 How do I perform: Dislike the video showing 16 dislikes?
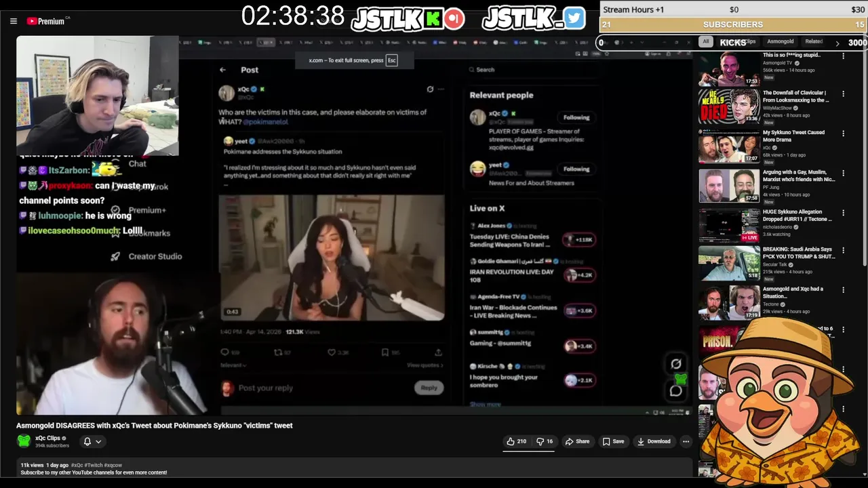pos(545,441)
